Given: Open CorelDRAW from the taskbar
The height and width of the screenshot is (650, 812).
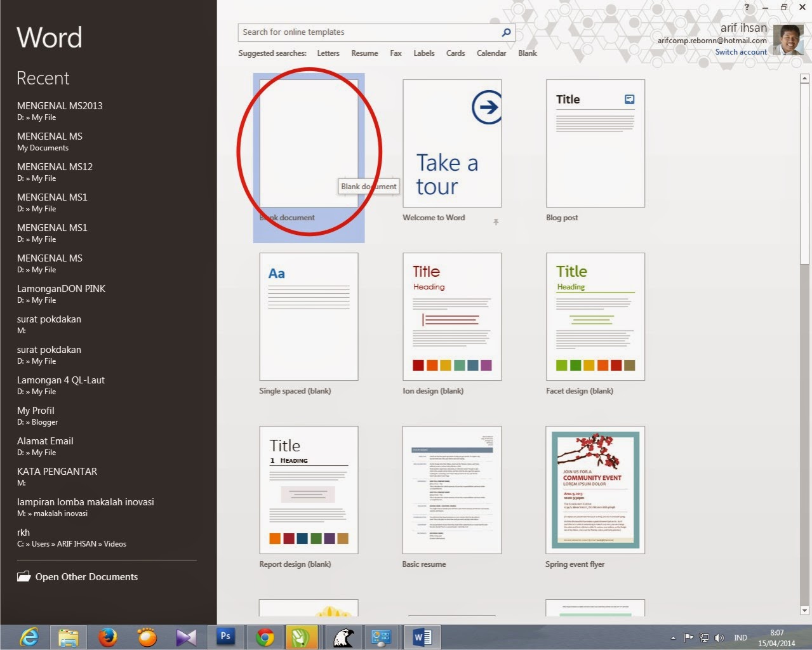Looking at the screenshot, I should pos(300,637).
